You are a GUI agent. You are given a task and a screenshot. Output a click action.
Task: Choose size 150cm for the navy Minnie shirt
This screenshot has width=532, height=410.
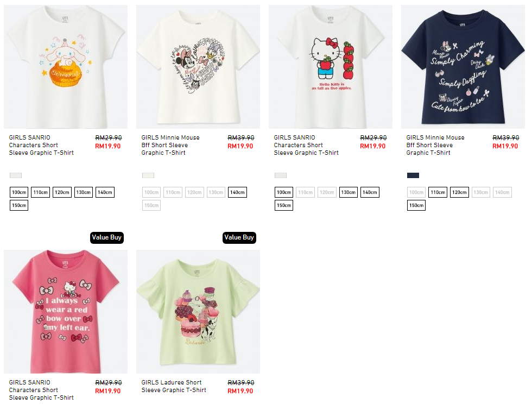point(416,205)
